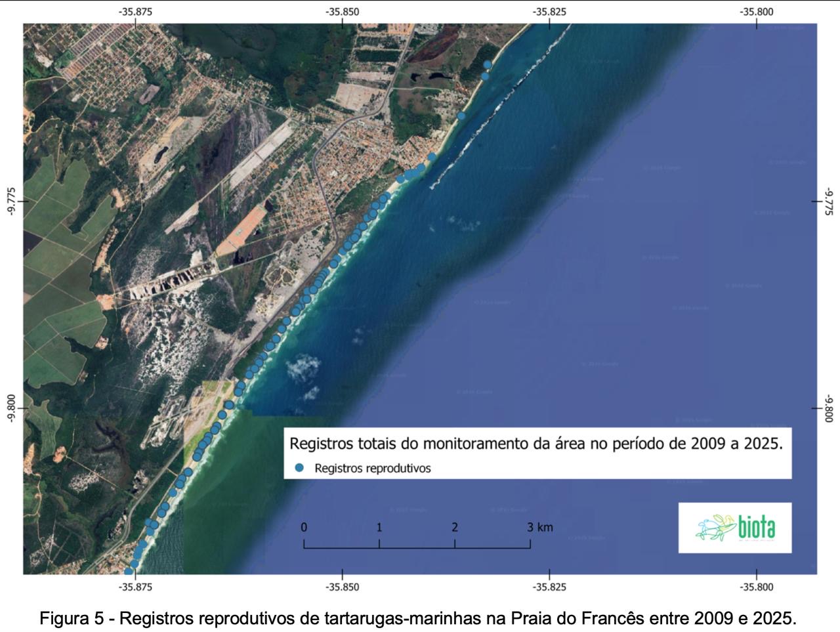This screenshot has width=840, height=632.
Task: Click the "2" label on the scale bar
Action: [x=455, y=527]
